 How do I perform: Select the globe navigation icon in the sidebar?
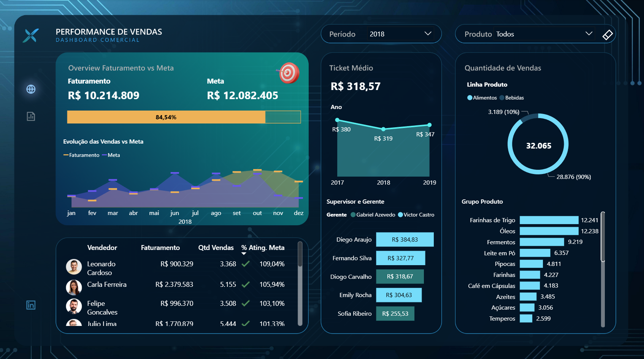[31, 89]
